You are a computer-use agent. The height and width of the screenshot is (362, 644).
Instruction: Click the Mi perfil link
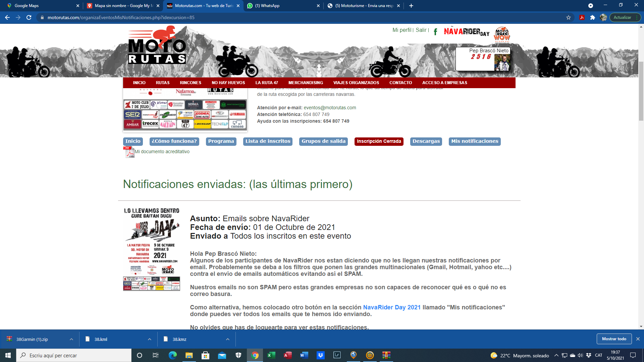tap(402, 30)
